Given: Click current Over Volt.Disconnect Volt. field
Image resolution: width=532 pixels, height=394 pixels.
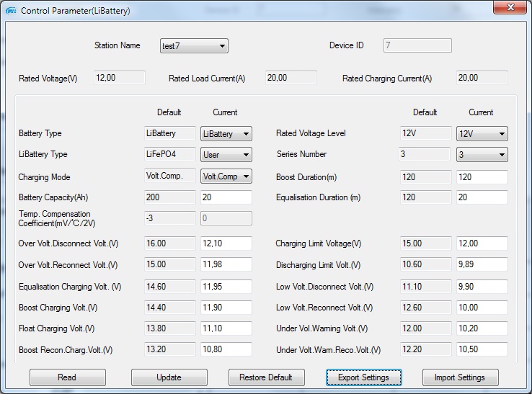Looking at the screenshot, I should coord(226,243).
